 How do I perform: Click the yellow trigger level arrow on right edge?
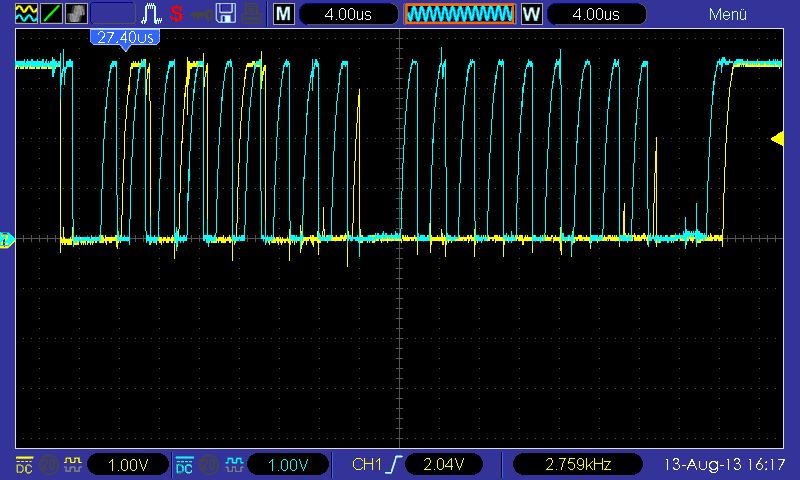click(777, 140)
